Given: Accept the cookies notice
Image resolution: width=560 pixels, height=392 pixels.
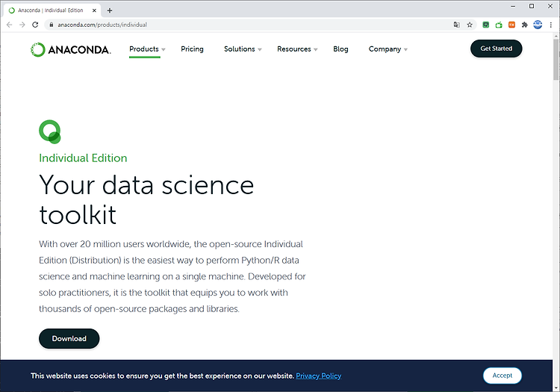Looking at the screenshot, I should (503, 376).
